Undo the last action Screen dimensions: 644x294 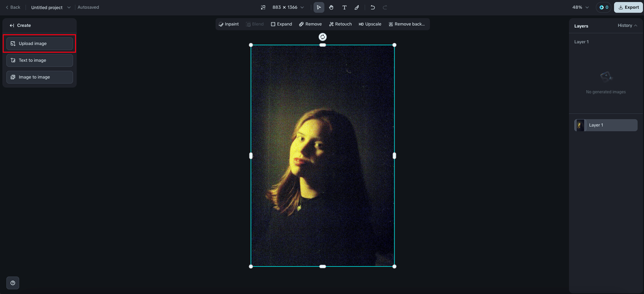point(372,8)
